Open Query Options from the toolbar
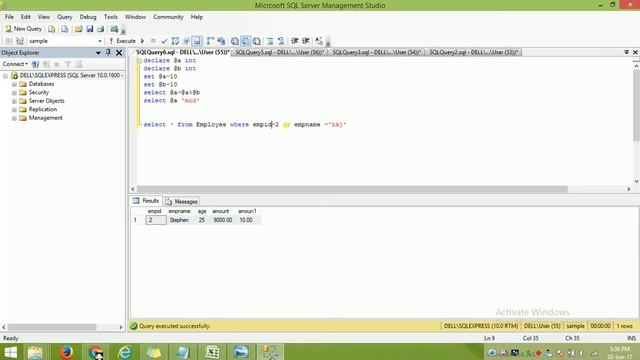The image size is (640, 360). [x=186, y=41]
